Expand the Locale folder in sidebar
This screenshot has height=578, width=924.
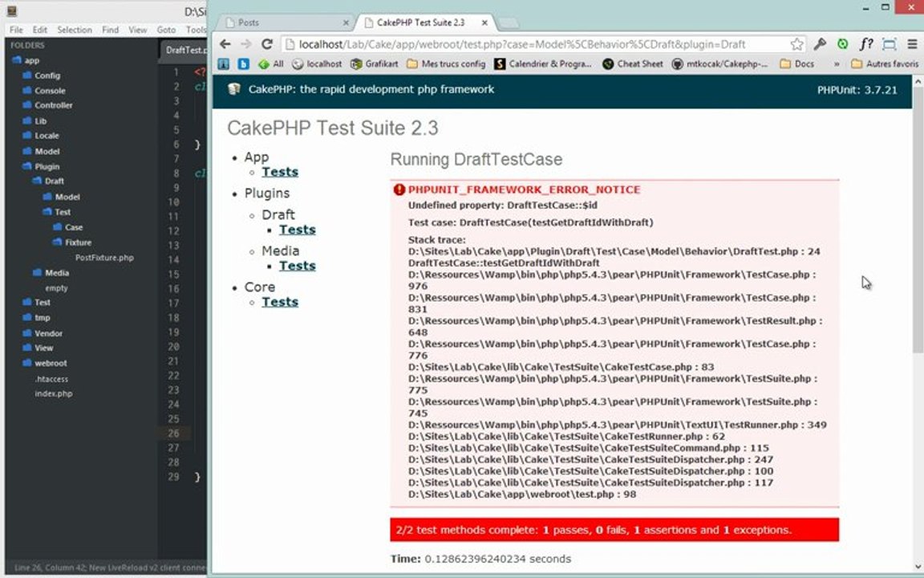pyautogui.click(x=41, y=136)
